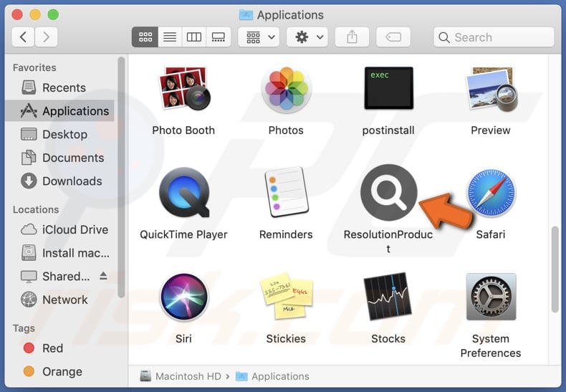Viewport: 566px width, 392px height.
Task: Switch to list view
Action: click(170, 37)
